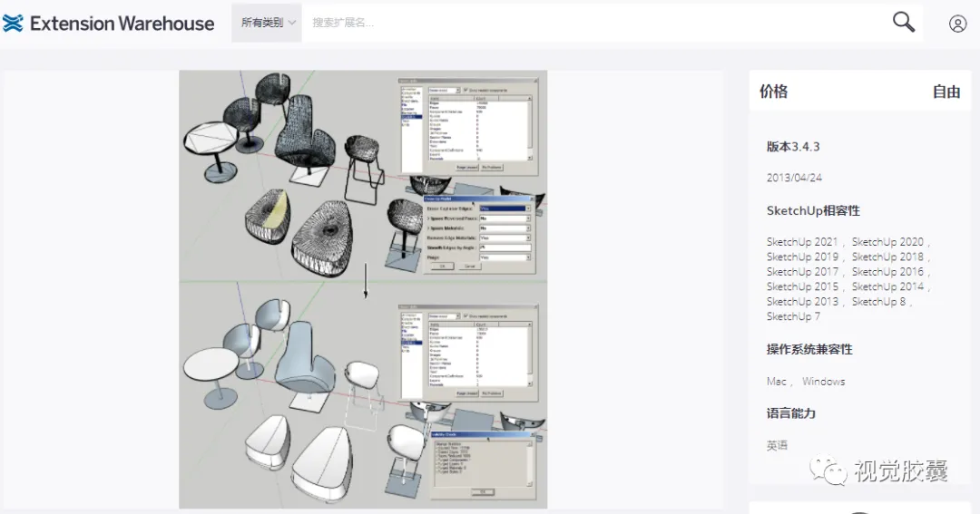Click the magnifier search icon
The height and width of the screenshot is (514, 980).
(903, 22)
